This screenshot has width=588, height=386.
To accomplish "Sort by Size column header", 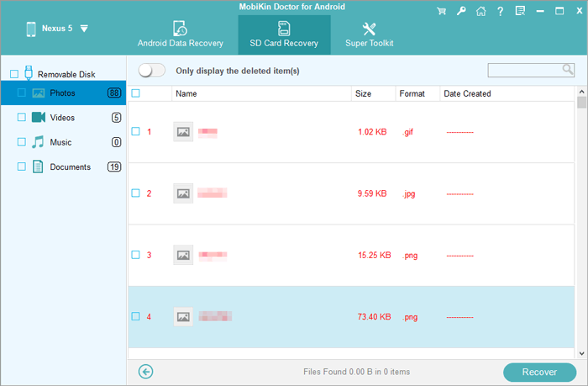I will (x=364, y=93).
